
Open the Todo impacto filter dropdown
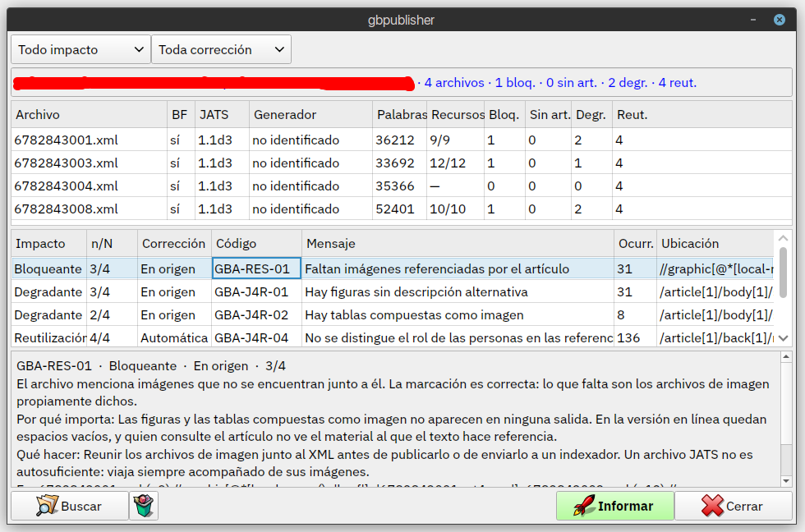coord(80,49)
